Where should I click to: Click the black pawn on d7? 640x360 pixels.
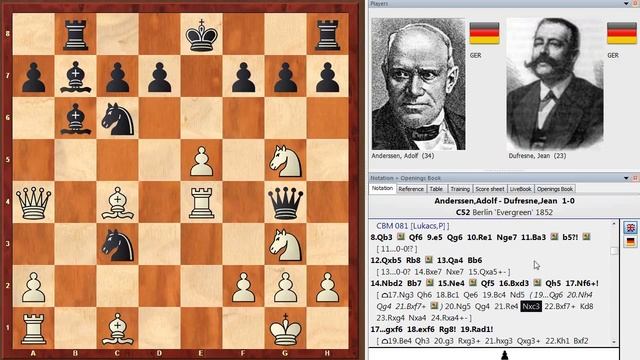click(x=160, y=77)
